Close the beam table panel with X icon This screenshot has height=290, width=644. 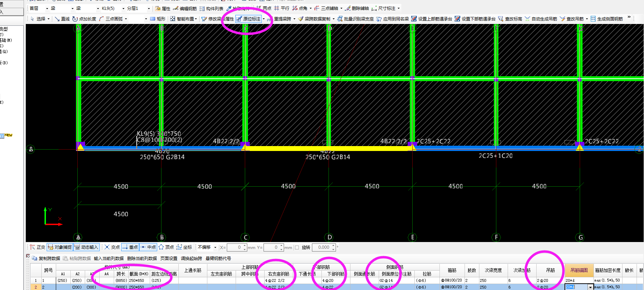(x=28, y=256)
